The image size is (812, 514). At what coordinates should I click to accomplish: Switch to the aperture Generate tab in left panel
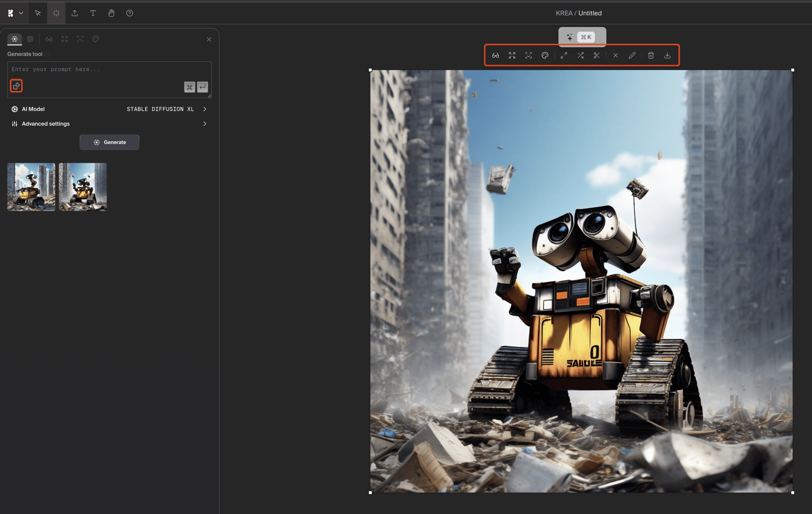point(15,39)
